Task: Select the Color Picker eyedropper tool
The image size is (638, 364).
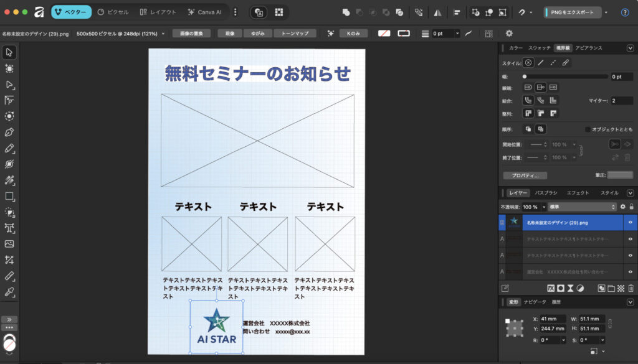Action: 9,292
